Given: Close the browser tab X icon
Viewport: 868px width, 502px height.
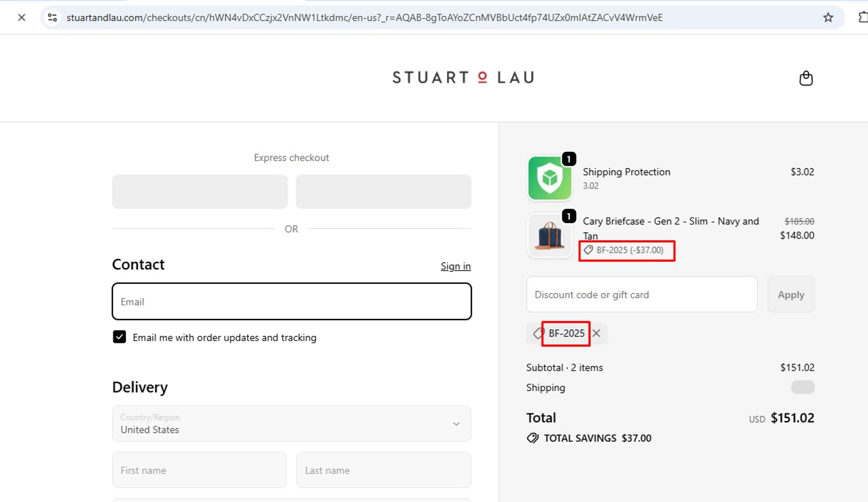Looking at the screenshot, I should pyautogui.click(x=21, y=17).
